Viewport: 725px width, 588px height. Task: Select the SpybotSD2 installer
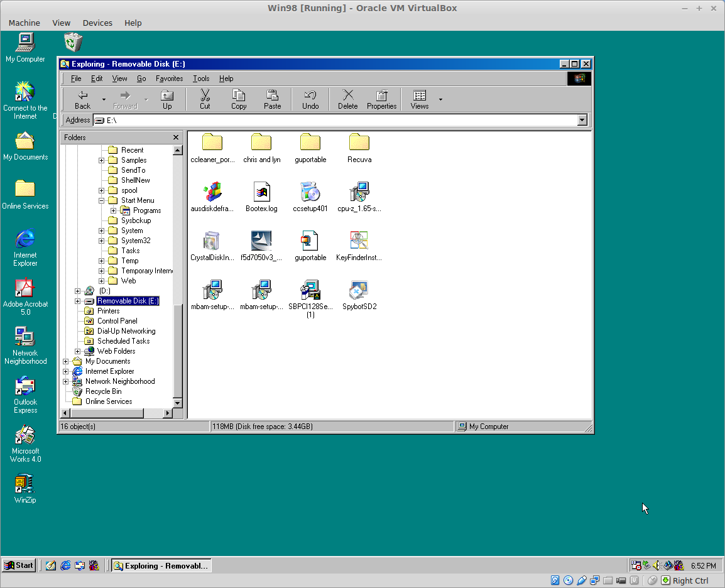[x=359, y=295]
